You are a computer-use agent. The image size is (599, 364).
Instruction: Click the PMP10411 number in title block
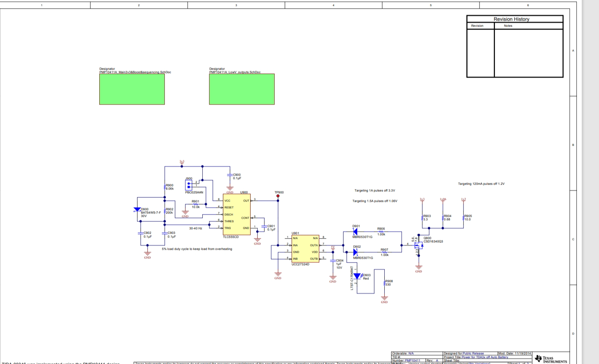pos(412,361)
